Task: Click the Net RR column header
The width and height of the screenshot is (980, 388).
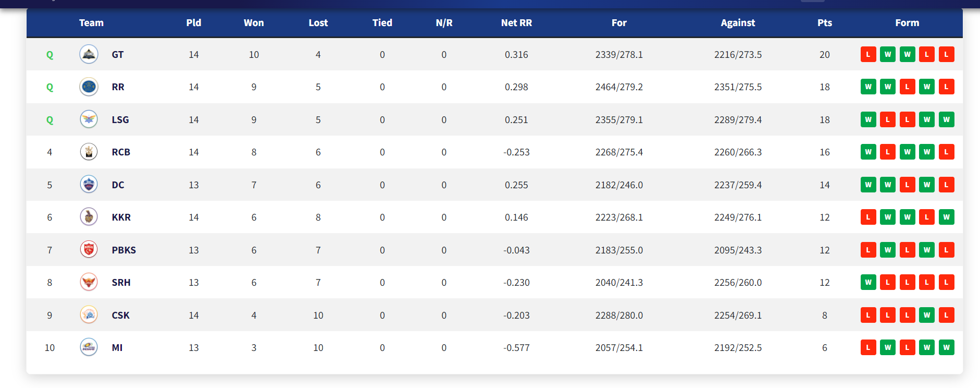Action: (x=516, y=22)
